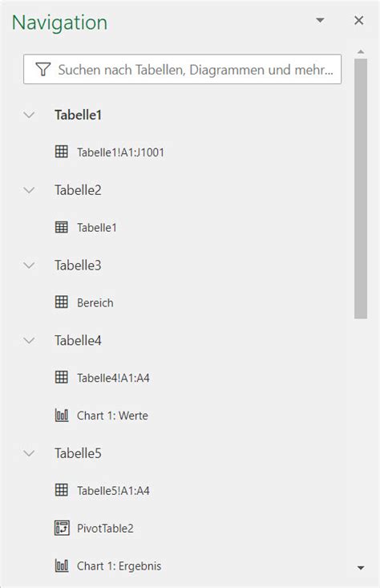The width and height of the screenshot is (380, 588).
Task: Click the filter funnel icon in search box
Action: [x=43, y=69]
